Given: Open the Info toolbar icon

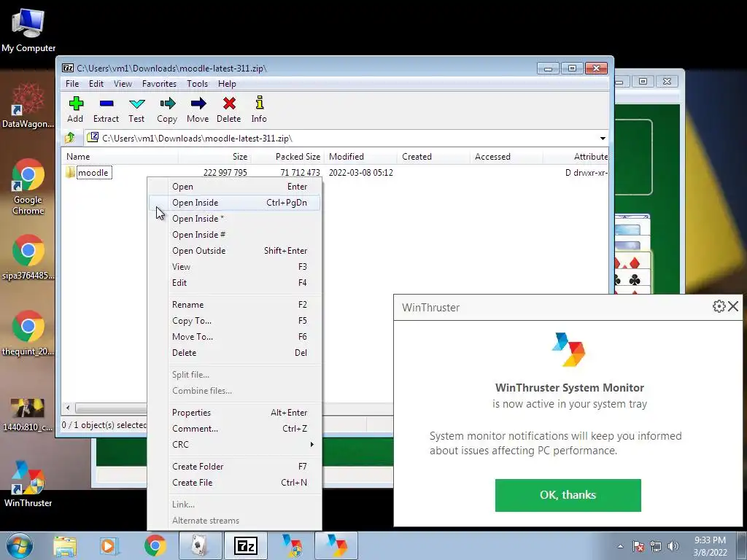Looking at the screenshot, I should point(259,109).
